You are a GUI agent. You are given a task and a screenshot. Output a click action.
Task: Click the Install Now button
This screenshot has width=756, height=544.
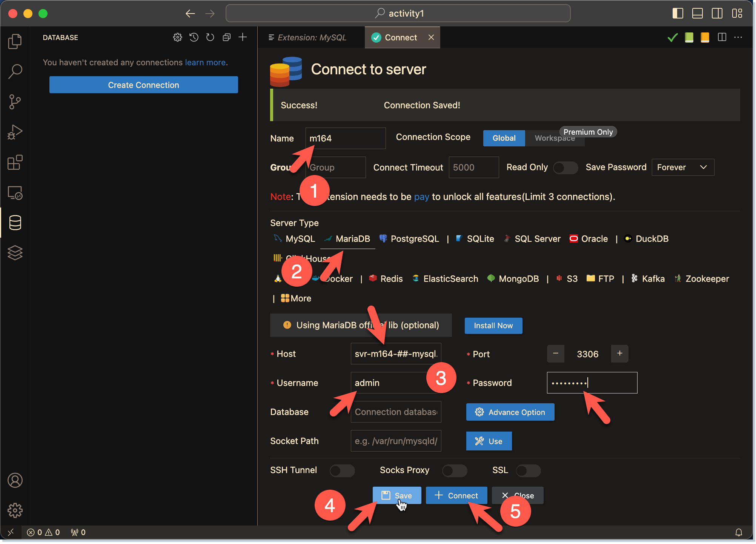[x=493, y=325]
